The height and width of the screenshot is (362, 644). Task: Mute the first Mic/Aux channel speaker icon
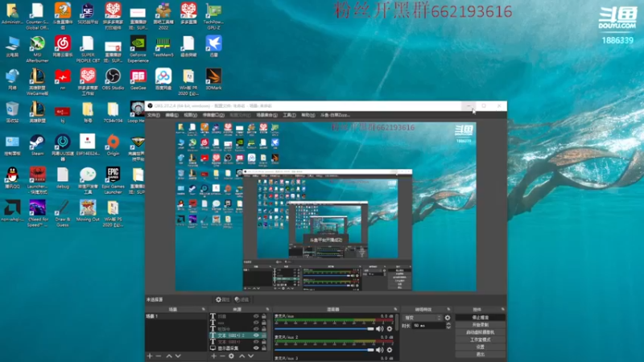pyautogui.click(x=379, y=329)
